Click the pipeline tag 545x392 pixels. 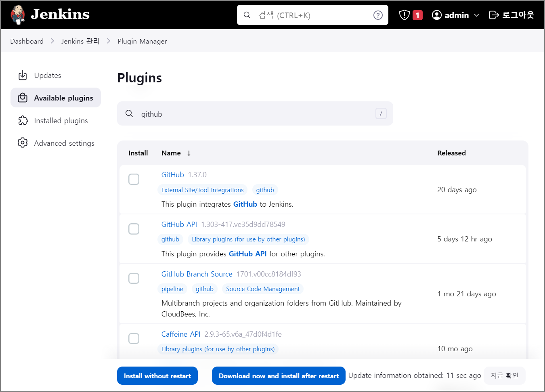coord(172,289)
